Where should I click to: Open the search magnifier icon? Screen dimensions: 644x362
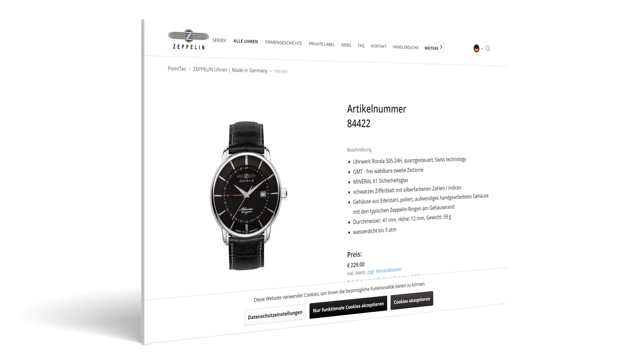(x=488, y=49)
